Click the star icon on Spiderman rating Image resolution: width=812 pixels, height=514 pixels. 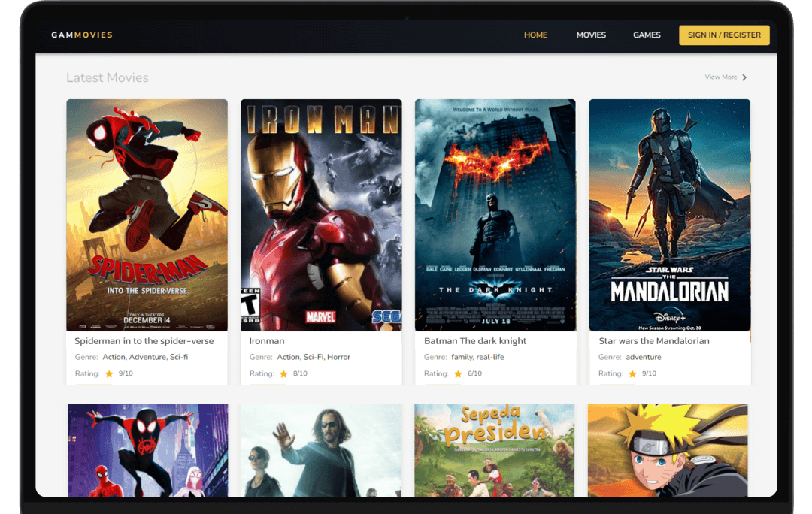point(109,373)
